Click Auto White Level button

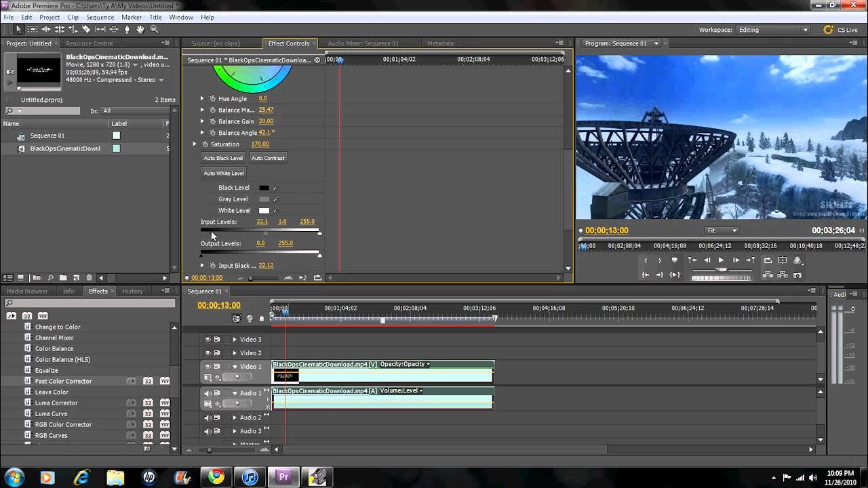[x=224, y=173]
